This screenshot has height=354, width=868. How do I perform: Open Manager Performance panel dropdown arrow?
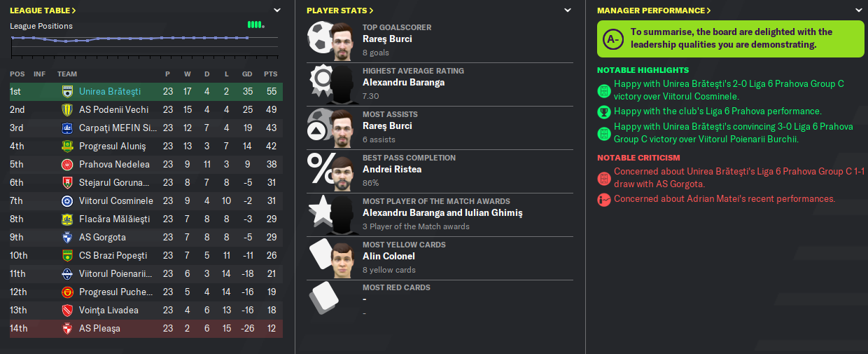click(860, 11)
